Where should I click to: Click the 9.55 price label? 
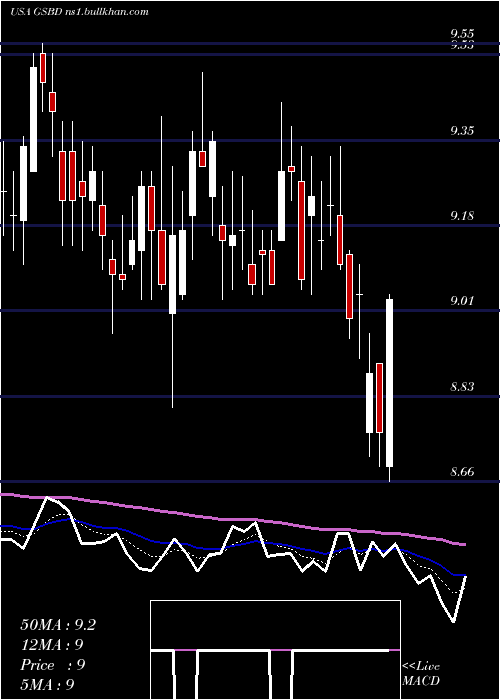click(x=462, y=33)
